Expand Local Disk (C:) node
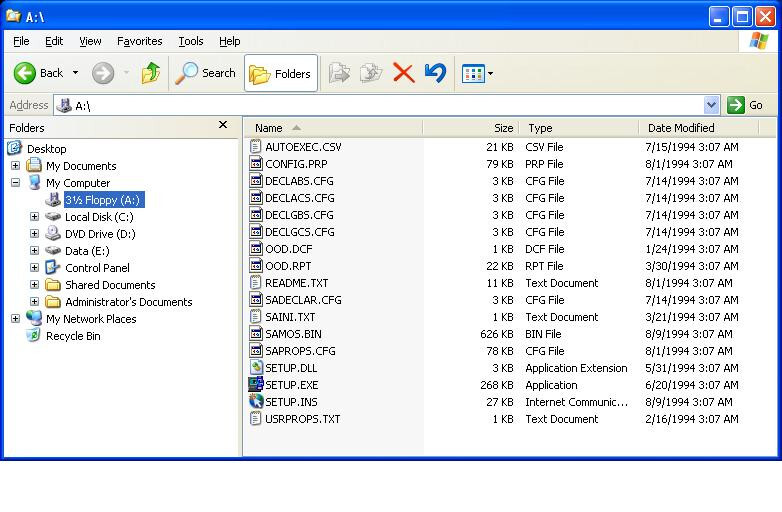The image size is (782, 512). coord(34,216)
